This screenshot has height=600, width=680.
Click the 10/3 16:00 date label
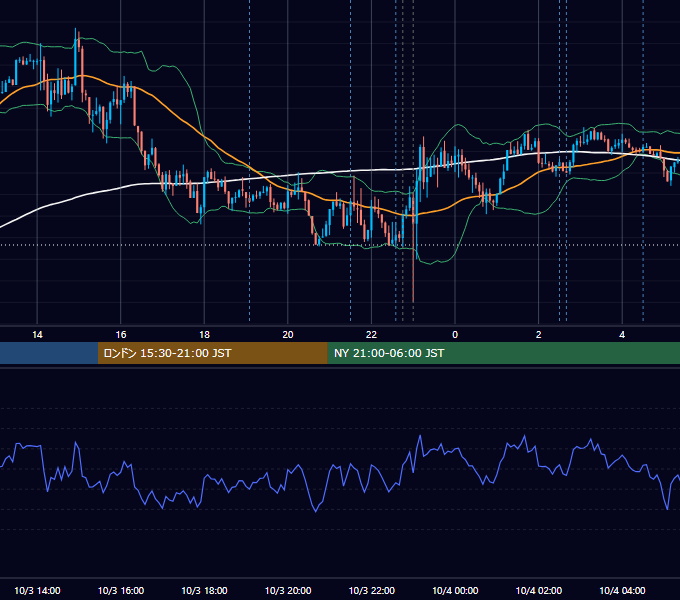121,590
